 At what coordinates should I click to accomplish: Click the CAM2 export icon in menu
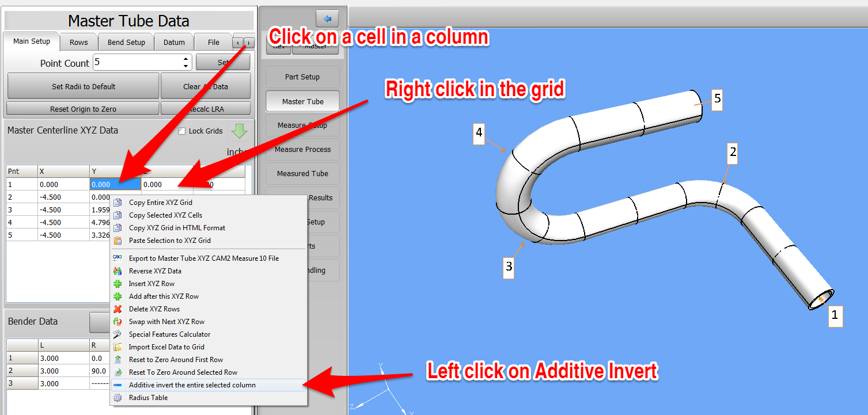117,258
